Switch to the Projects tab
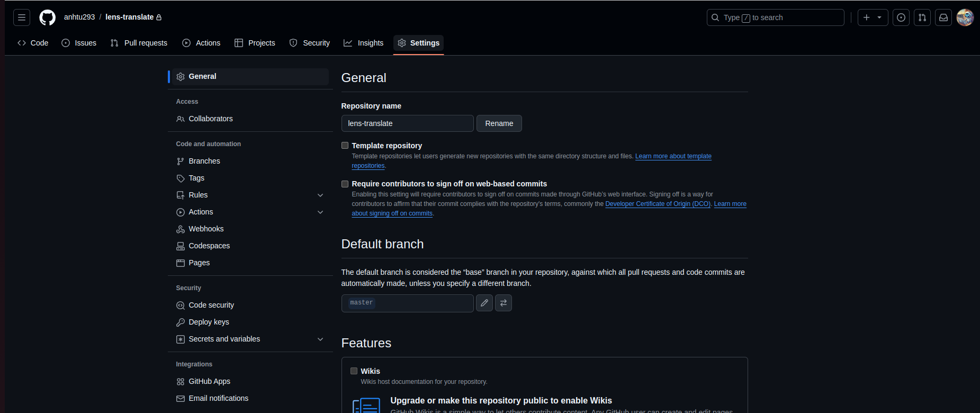Image resolution: width=980 pixels, height=413 pixels. (x=255, y=43)
